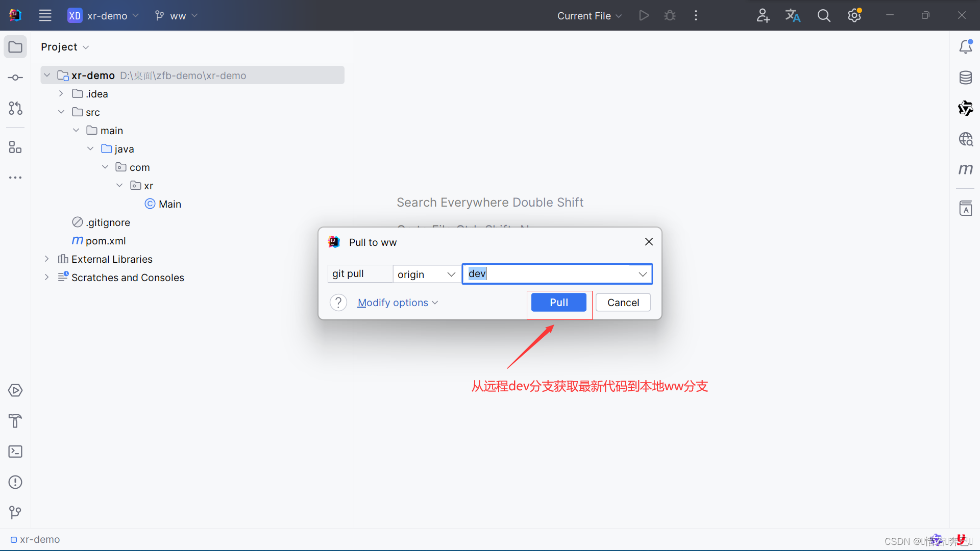Open the globe search endpoints tool window
980x551 pixels.
[x=965, y=139]
